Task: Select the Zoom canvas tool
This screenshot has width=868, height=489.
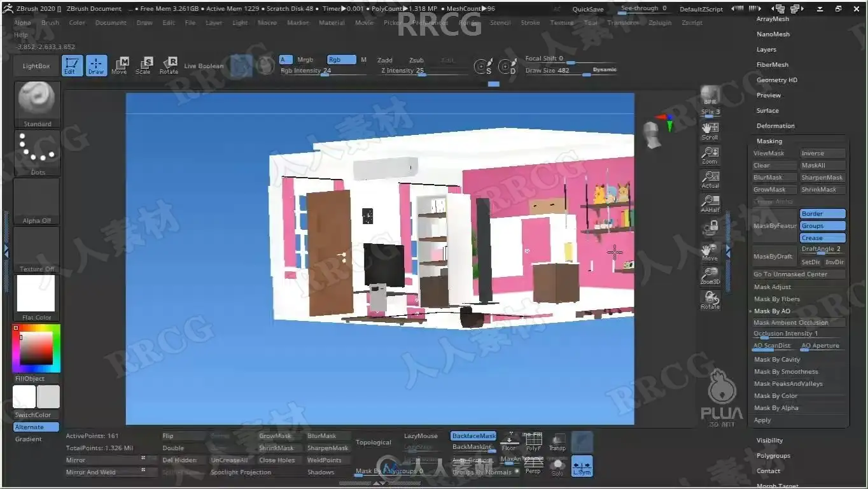Action: [710, 155]
